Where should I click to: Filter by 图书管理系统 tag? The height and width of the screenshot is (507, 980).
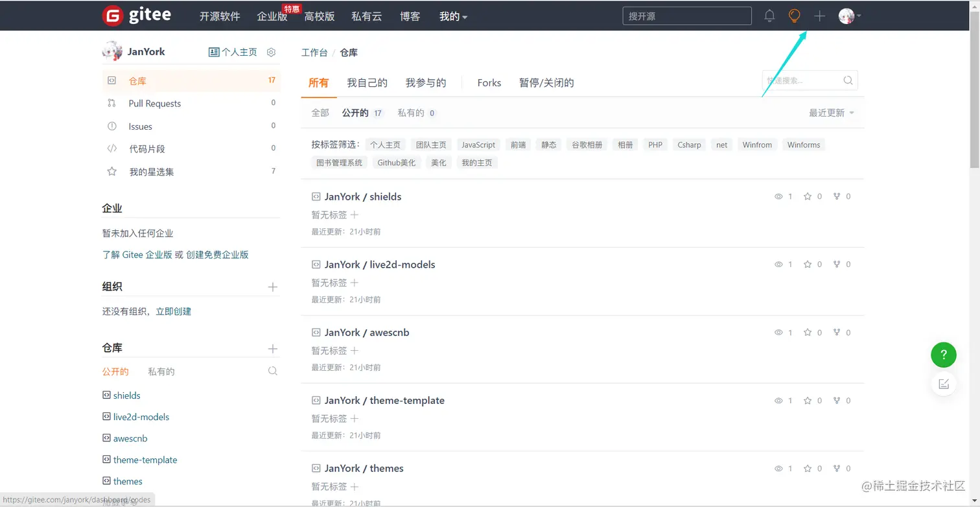click(339, 162)
